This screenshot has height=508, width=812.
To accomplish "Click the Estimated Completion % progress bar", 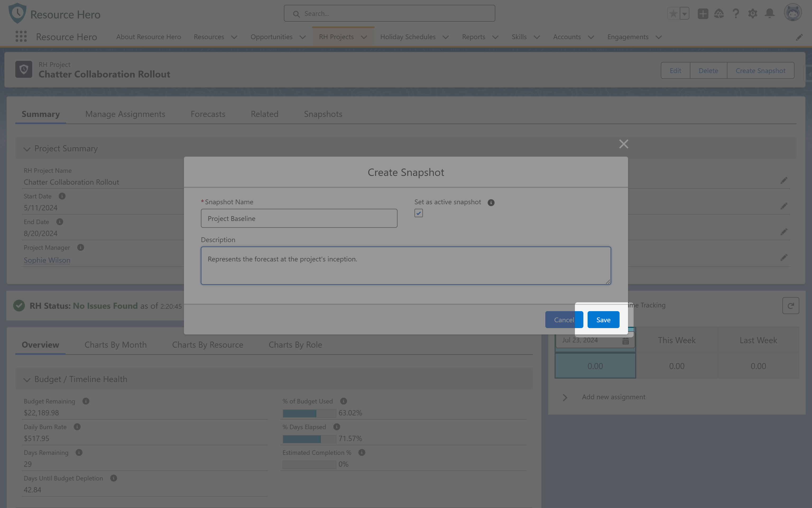I will pos(309,465).
